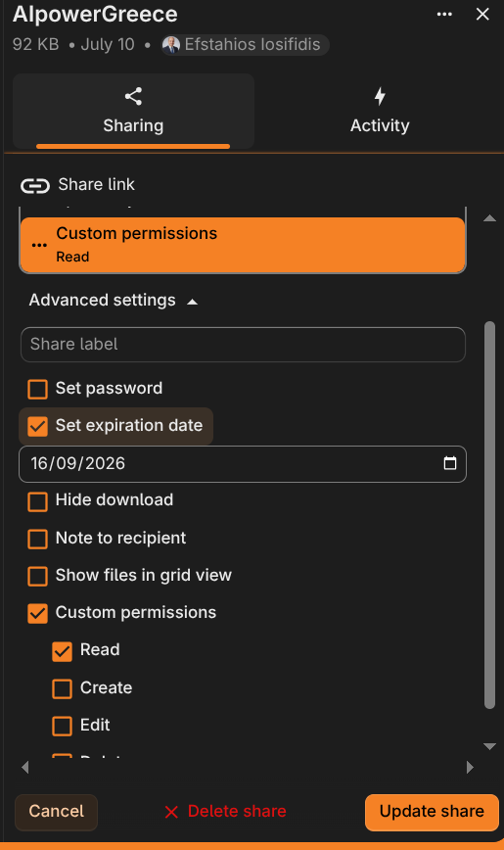Switch to the Activity tab

[x=380, y=111]
